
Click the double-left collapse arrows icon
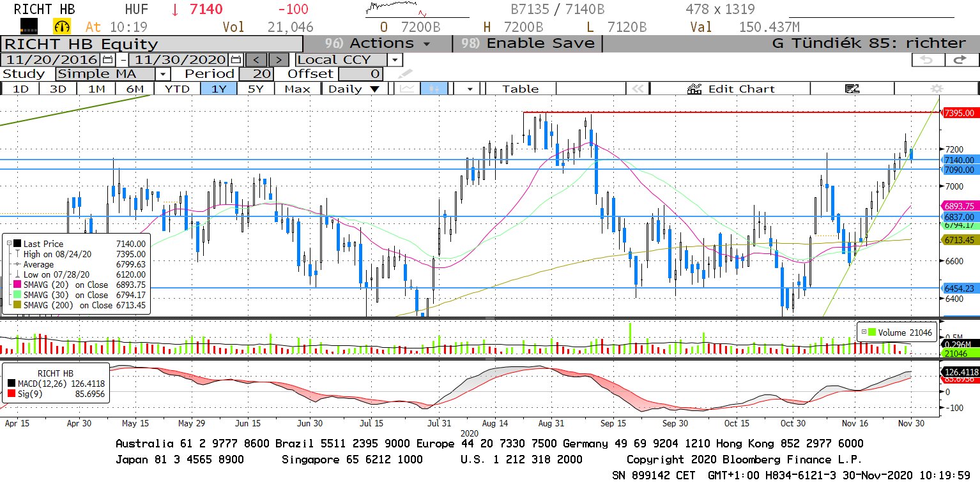[636, 89]
